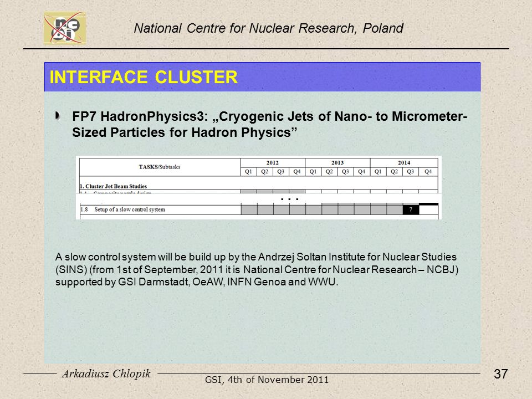This screenshot has height=399, width=532.
Task: Click the Q4 cell under 2012
Action: pos(297,172)
